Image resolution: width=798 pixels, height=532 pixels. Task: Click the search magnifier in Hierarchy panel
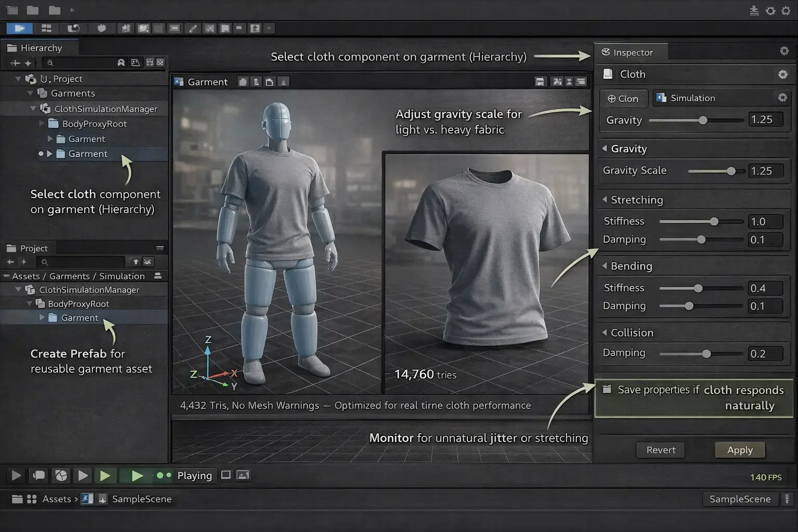pyautogui.click(x=49, y=63)
